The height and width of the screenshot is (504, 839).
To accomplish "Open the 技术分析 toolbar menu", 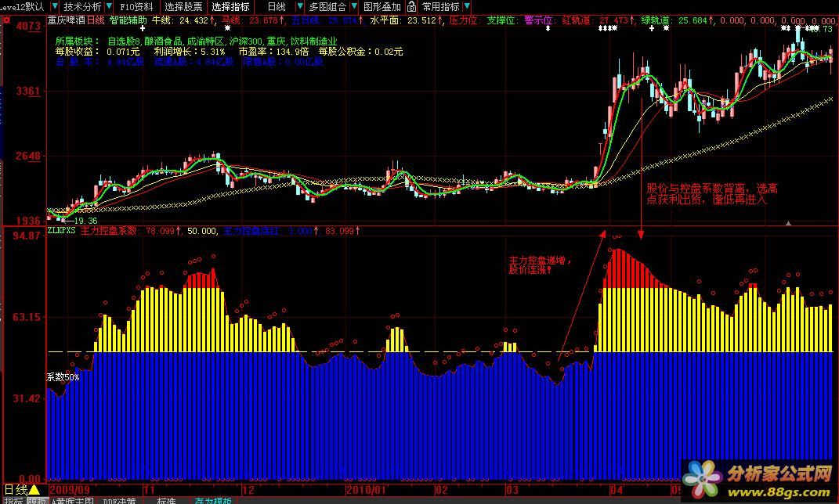I will (x=82, y=6).
